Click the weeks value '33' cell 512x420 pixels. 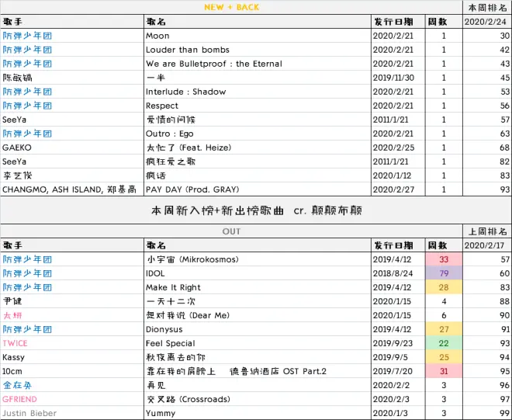[444, 259]
